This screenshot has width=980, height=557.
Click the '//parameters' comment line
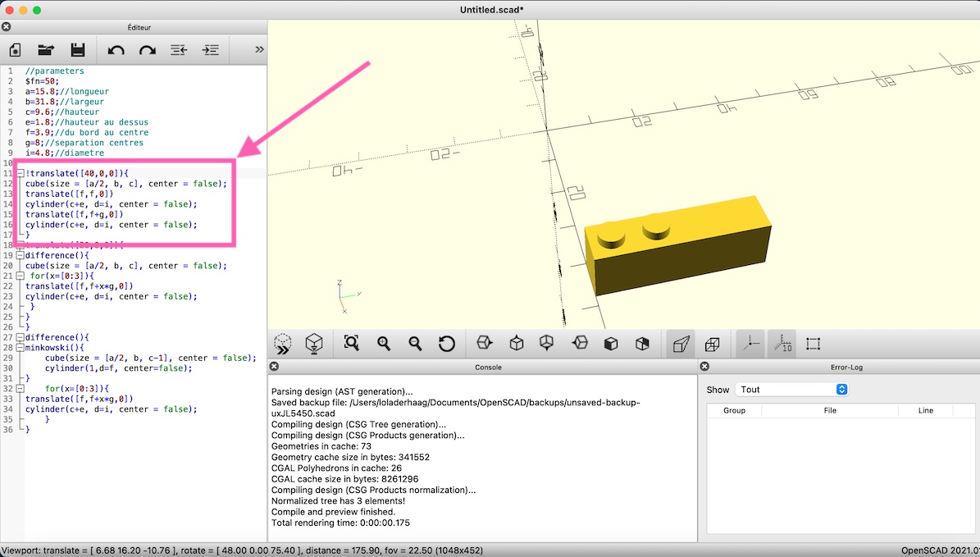[54, 71]
